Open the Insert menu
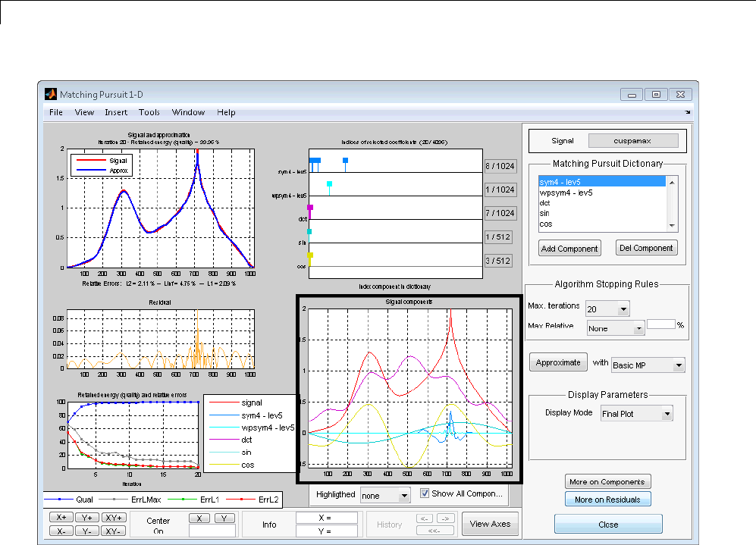The height and width of the screenshot is (545, 756). (116, 112)
